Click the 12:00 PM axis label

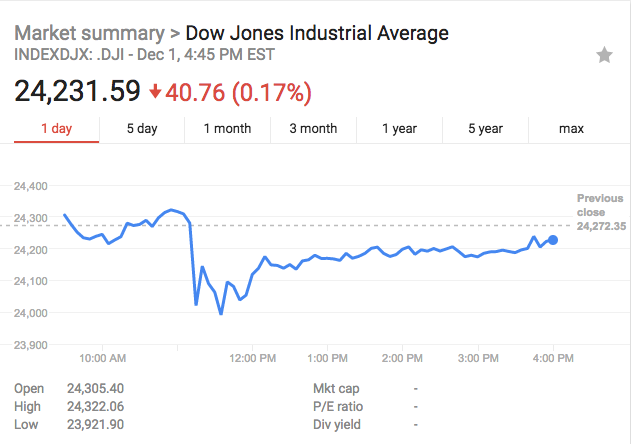pyautogui.click(x=252, y=357)
